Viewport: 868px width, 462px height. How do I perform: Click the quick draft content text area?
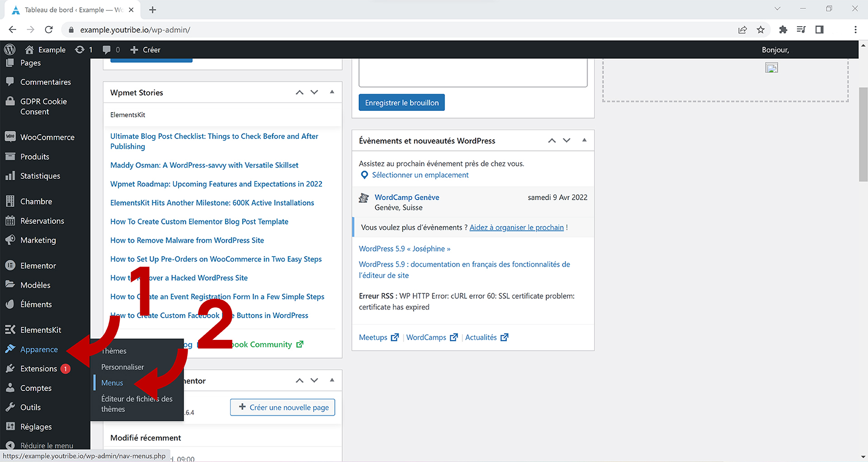pos(472,72)
